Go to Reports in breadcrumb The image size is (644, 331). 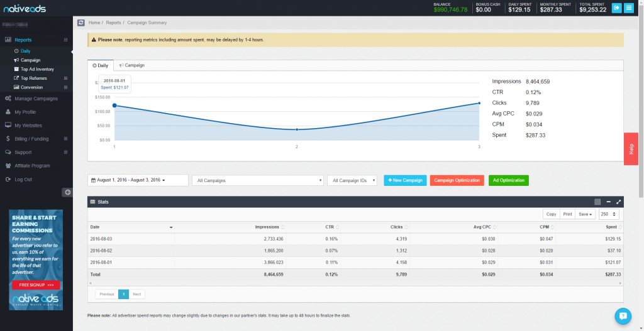point(113,23)
